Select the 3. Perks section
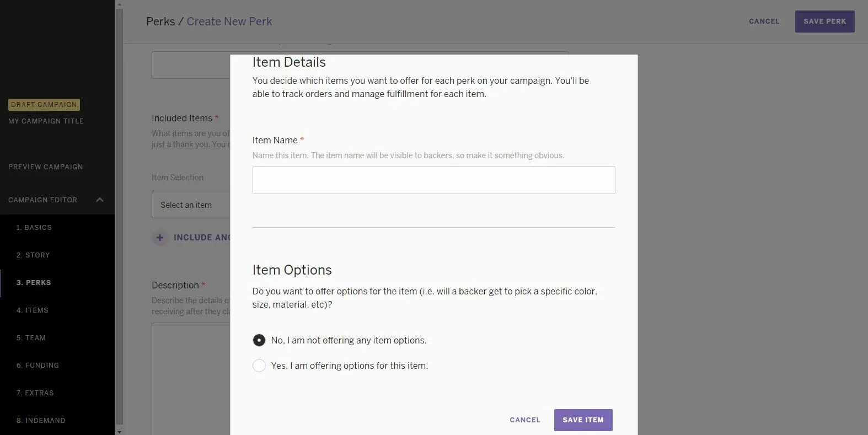 tap(34, 283)
